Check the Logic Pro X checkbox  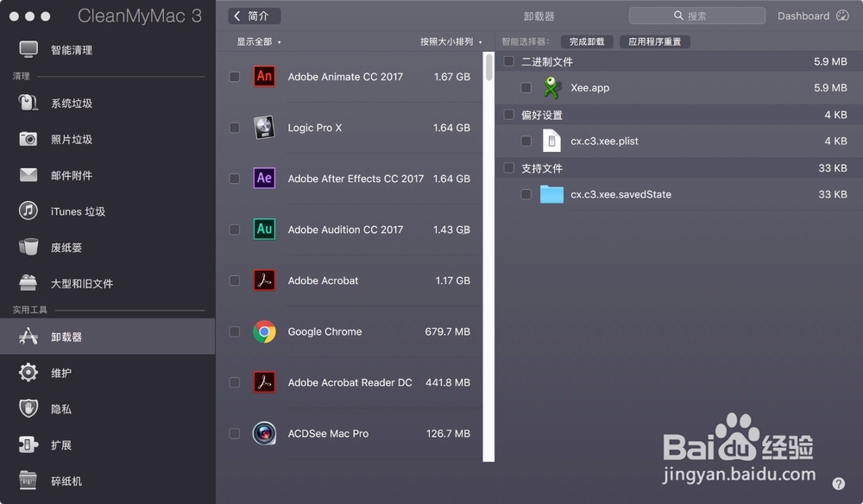235,128
